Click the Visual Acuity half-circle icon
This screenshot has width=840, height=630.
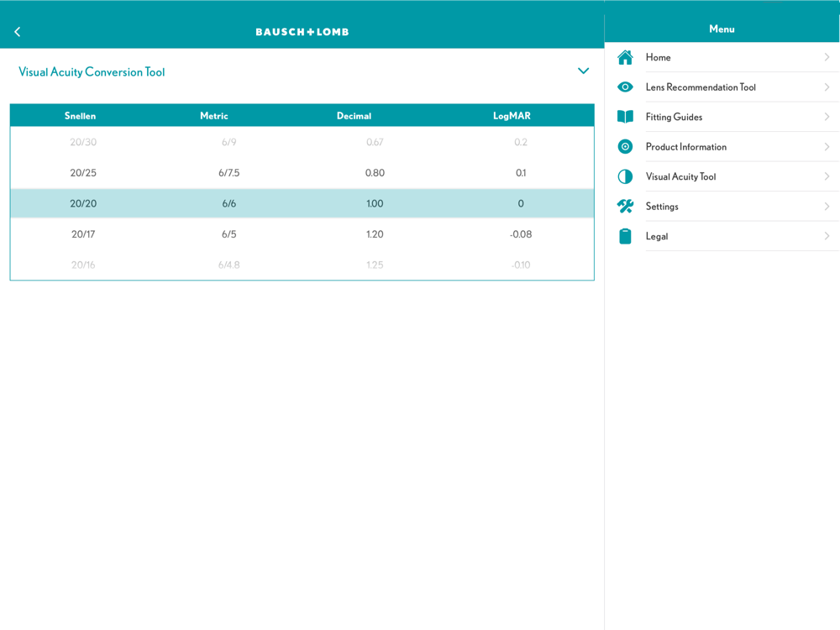pyautogui.click(x=625, y=176)
